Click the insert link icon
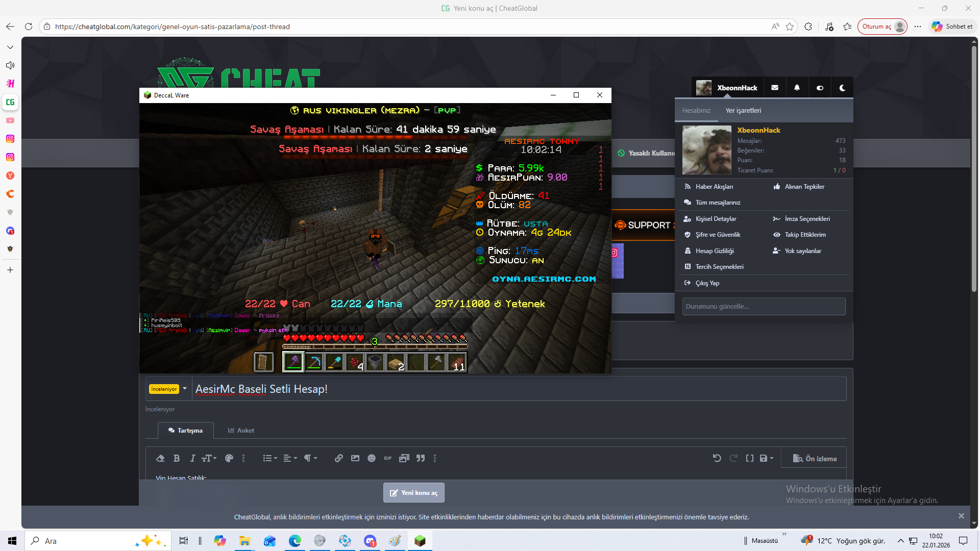The height and width of the screenshot is (551, 980). (x=339, y=458)
